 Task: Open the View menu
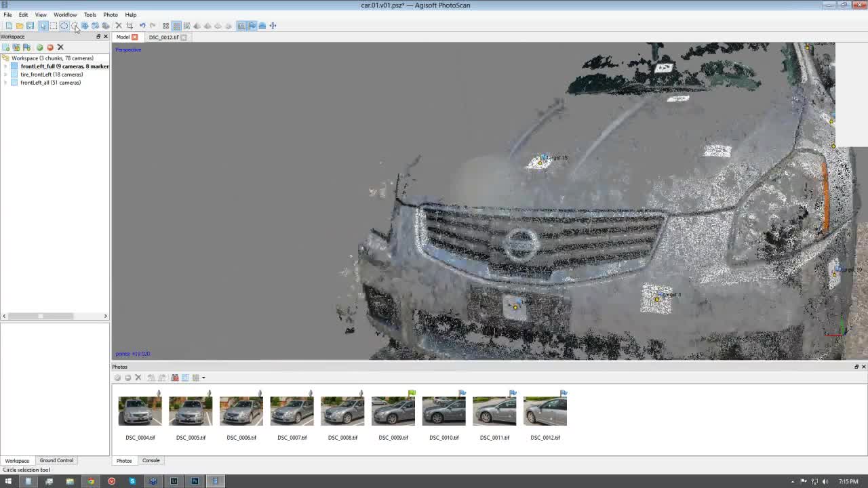pyautogui.click(x=41, y=15)
